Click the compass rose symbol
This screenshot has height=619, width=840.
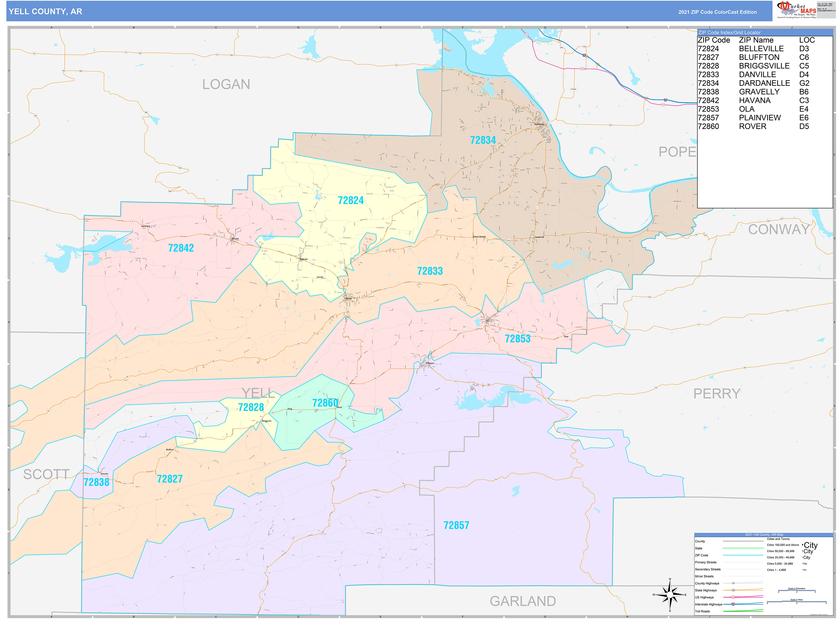pos(670,595)
